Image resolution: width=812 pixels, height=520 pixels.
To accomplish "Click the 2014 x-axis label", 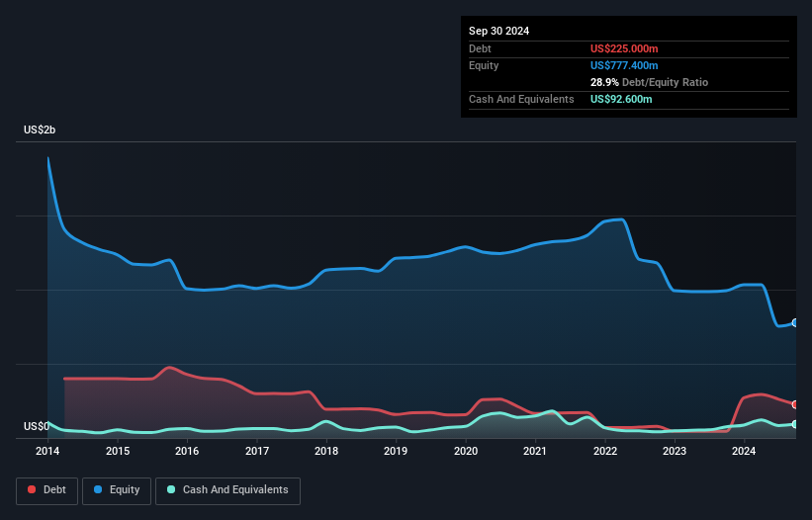I will [x=47, y=451].
